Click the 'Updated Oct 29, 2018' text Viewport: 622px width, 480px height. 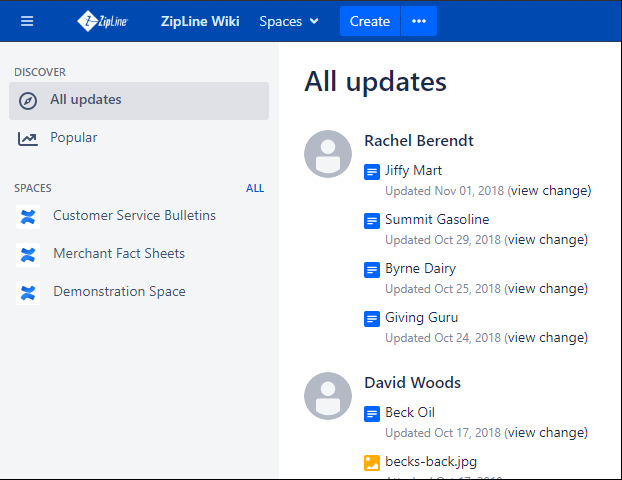click(443, 240)
